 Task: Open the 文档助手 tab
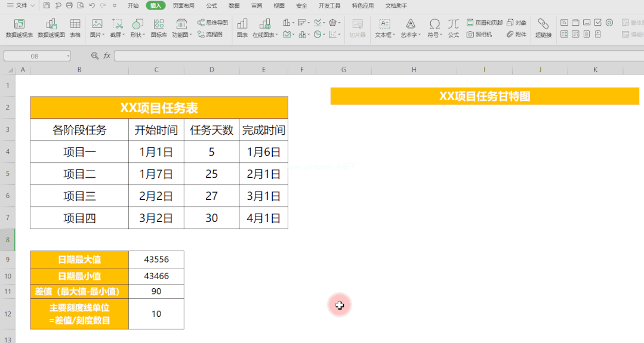[396, 6]
